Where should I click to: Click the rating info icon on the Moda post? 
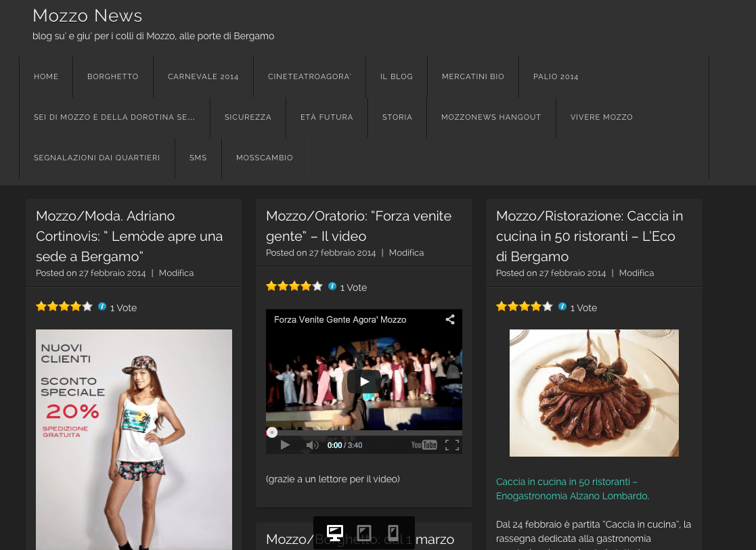click(x=102, y=306)
